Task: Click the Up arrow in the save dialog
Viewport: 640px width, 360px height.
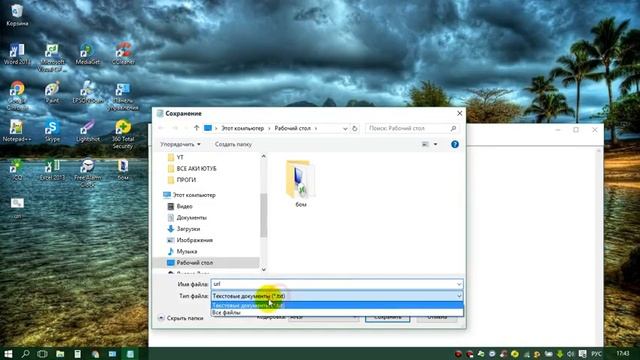Action: pyautogui.click(x=196, y=128)
